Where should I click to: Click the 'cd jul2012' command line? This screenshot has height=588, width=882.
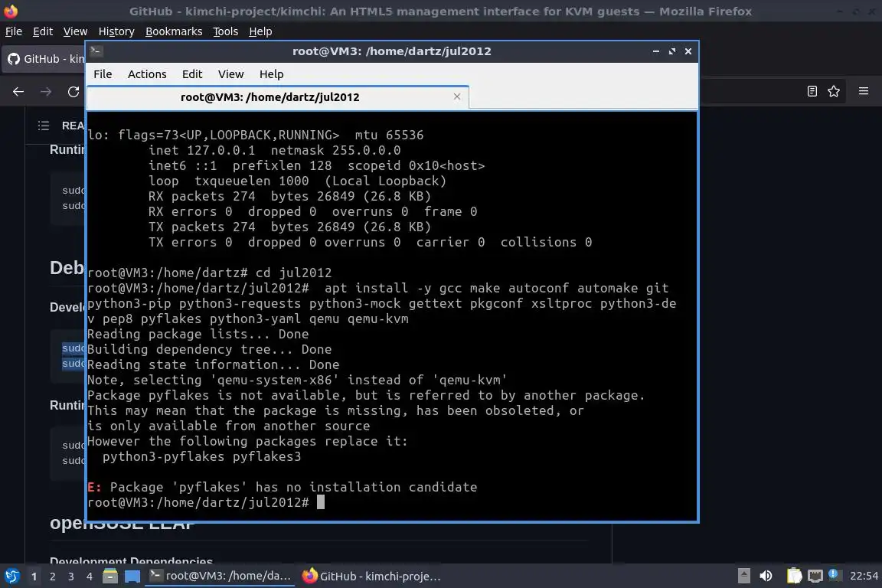209,273
